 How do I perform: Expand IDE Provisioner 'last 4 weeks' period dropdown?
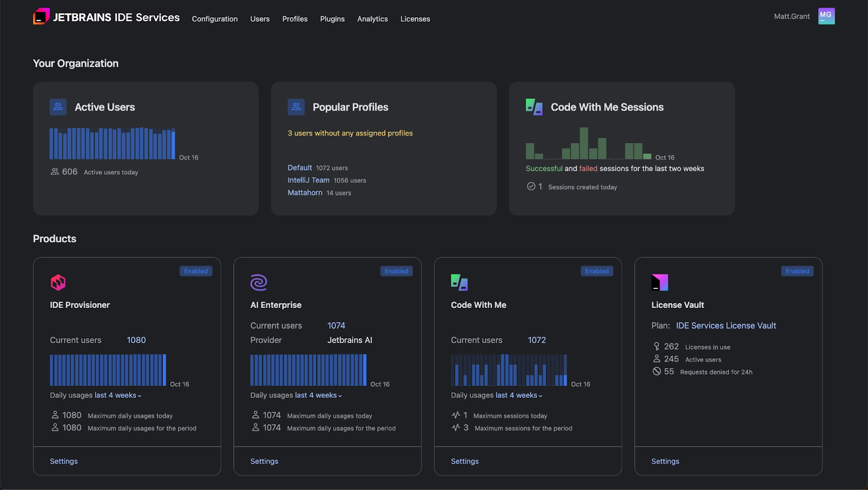118,395
